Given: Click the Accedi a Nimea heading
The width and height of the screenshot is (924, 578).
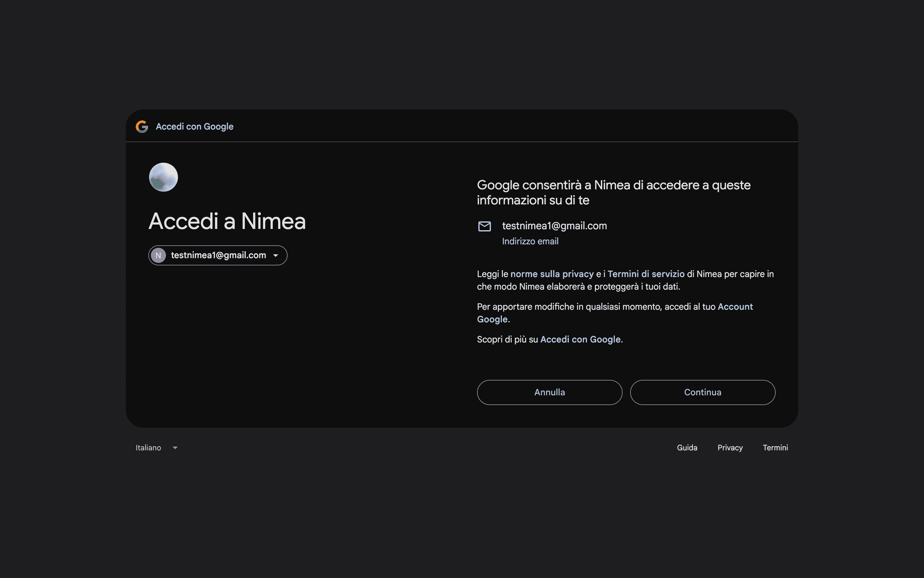Looking at the screenshot, I should 227,221.
